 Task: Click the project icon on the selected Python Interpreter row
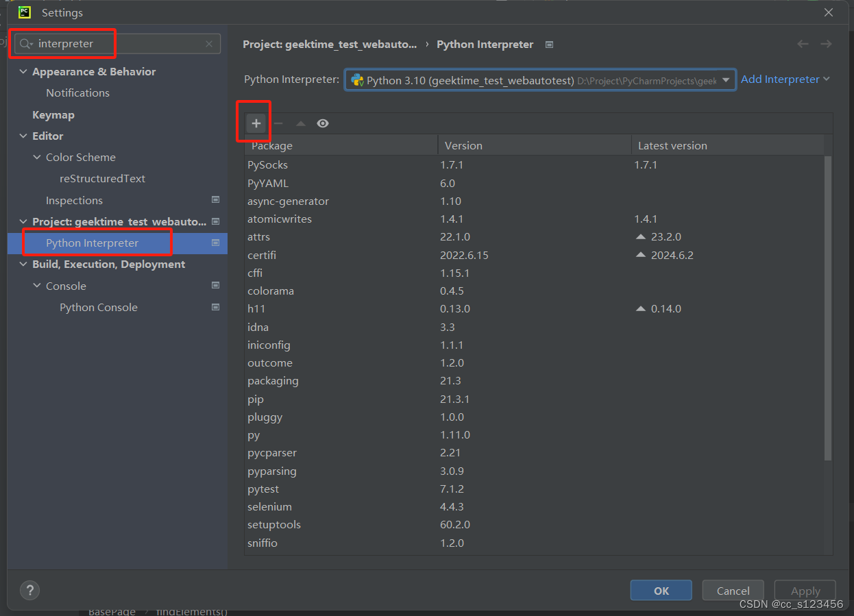click(x=215, y=243)
